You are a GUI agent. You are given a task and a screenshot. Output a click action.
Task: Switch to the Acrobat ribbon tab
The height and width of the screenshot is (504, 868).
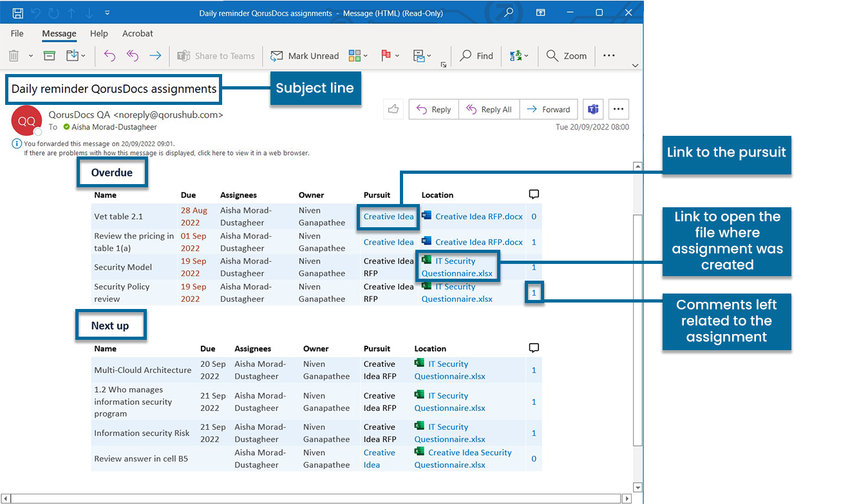[x=138, y=33]
